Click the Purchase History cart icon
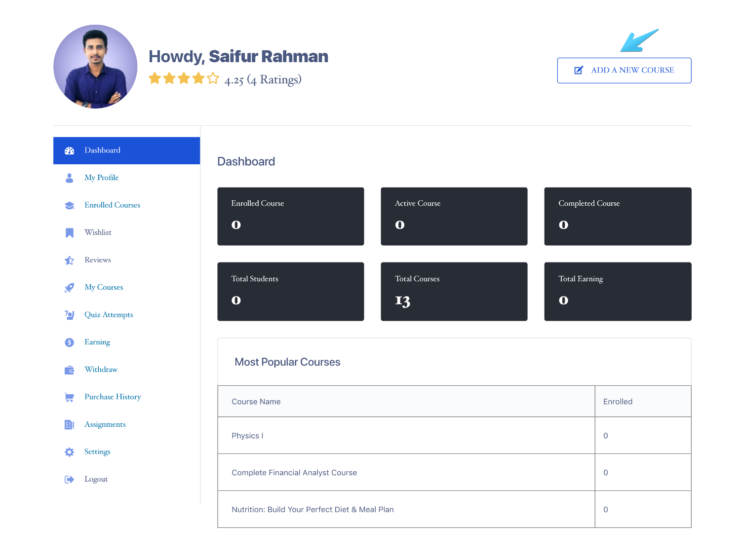This screenshot has width=740, height=560. [x=70, y=397]
